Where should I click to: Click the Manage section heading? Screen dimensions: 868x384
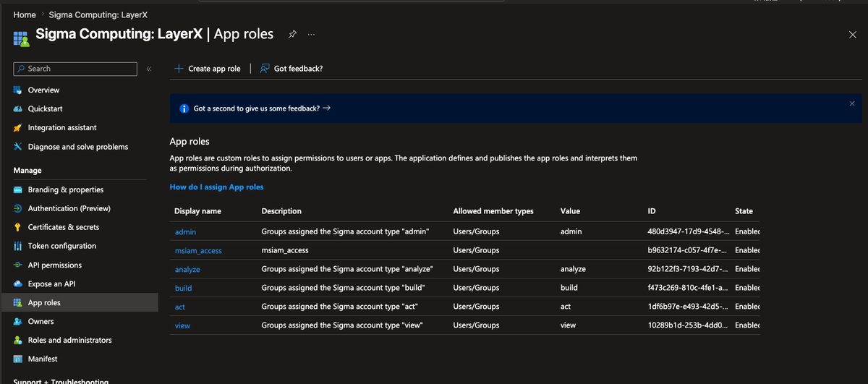click(x=27, y=171)
